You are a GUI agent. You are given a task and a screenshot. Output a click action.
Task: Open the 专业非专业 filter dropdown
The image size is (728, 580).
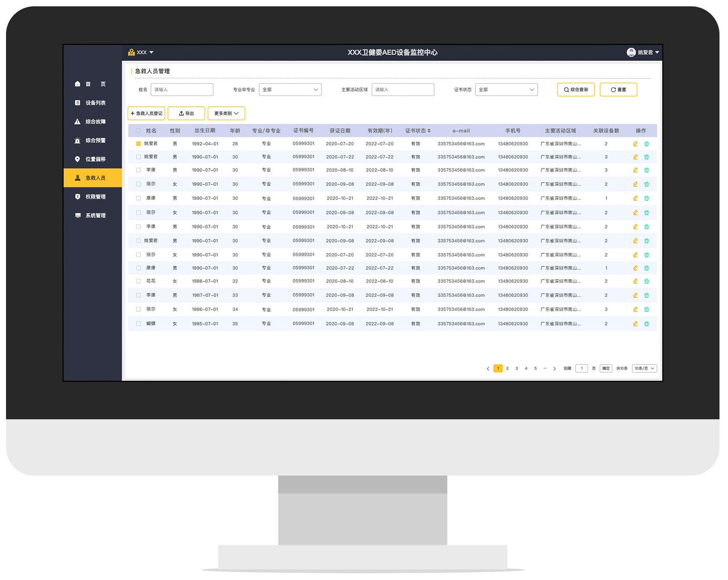pyautogui.click(x=290, y=90)
